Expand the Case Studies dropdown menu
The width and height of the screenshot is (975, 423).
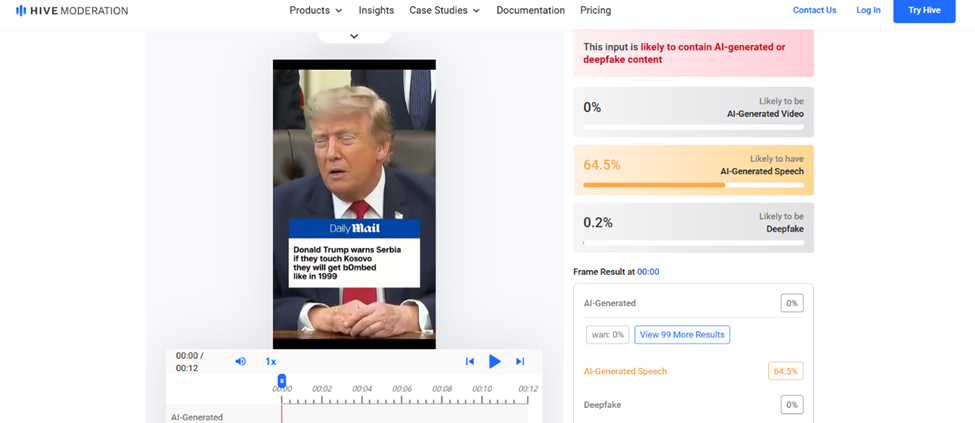pyautogui.click(x=445, y=11)
